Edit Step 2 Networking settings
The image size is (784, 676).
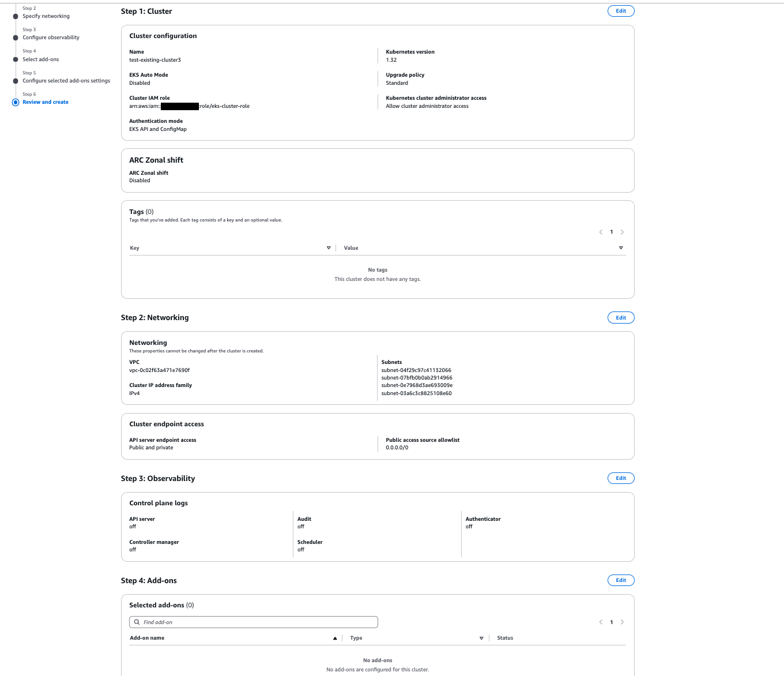[x=621, y=318]
